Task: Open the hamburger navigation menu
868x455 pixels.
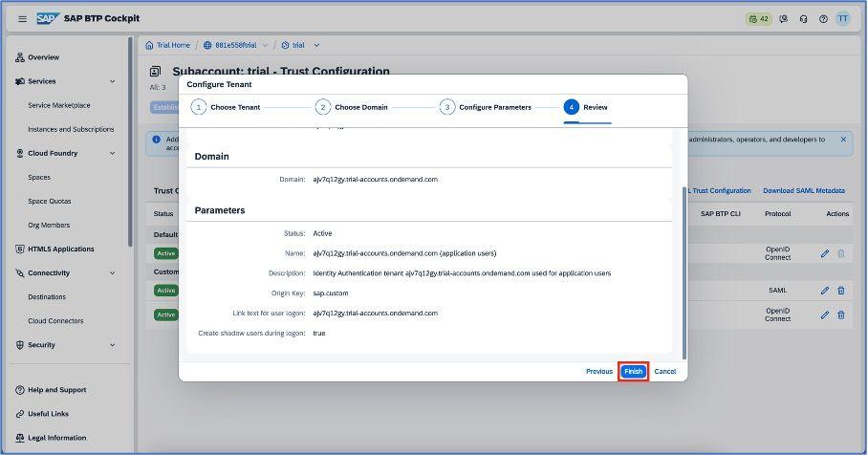Action: (x=22, y=19)
